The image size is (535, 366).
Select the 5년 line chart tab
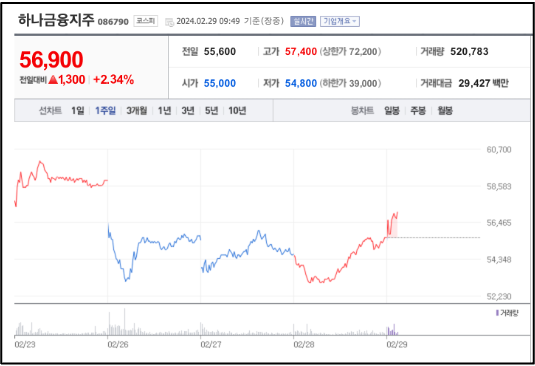212,111
